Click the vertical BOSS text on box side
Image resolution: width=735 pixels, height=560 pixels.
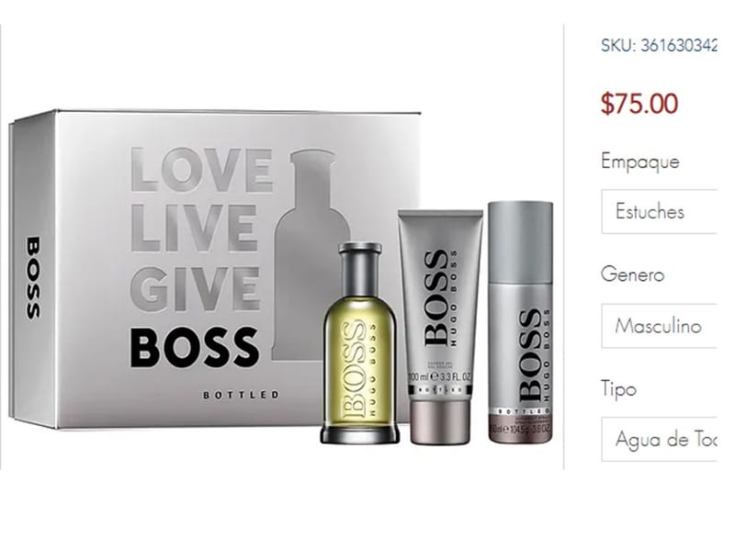(33, 277)
